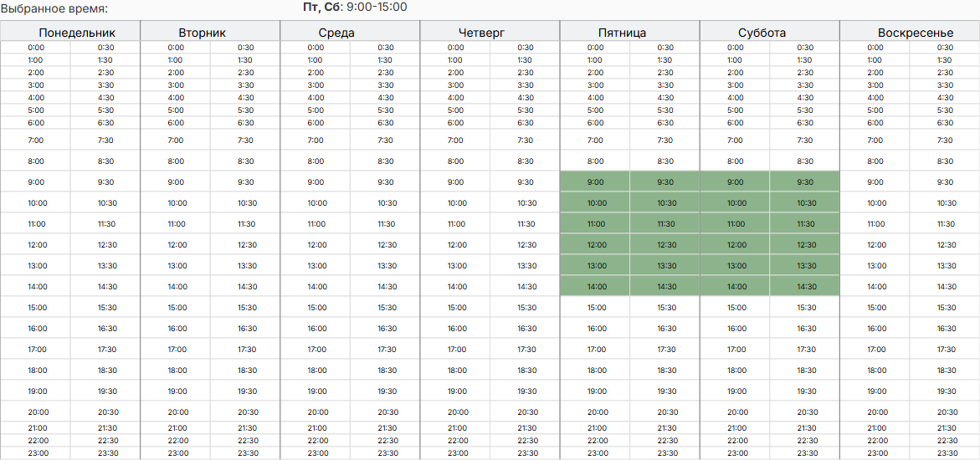This screenshot has width=980, height=460.
Task: Select the Понедельник column header
Action: pos(70,33)
